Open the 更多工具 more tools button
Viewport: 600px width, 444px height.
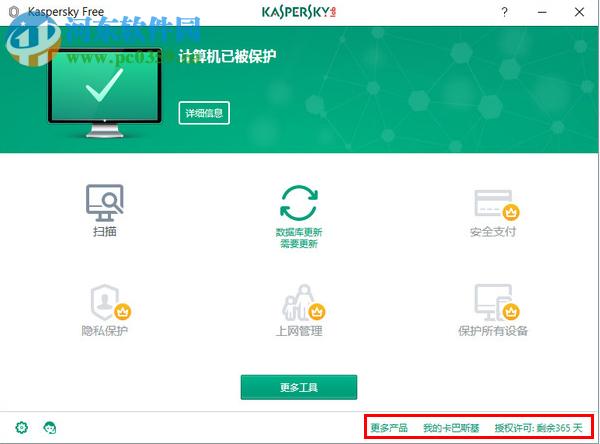pos(299,387)
